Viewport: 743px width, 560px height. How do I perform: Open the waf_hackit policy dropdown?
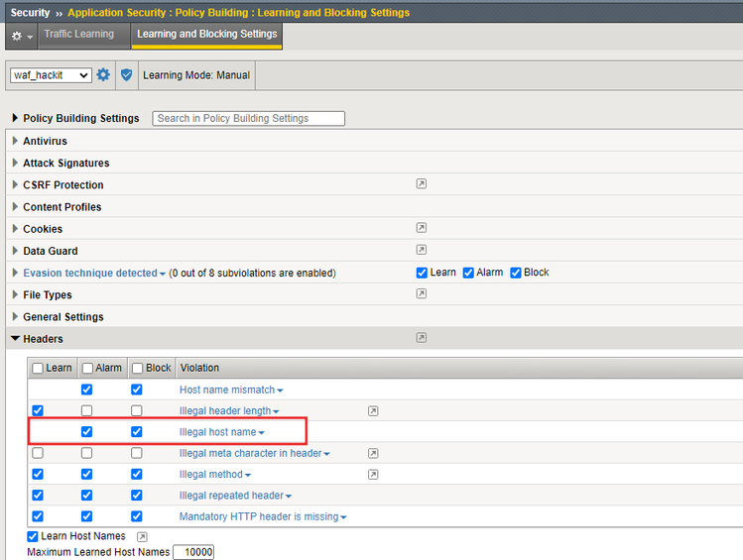pos(51,75)
